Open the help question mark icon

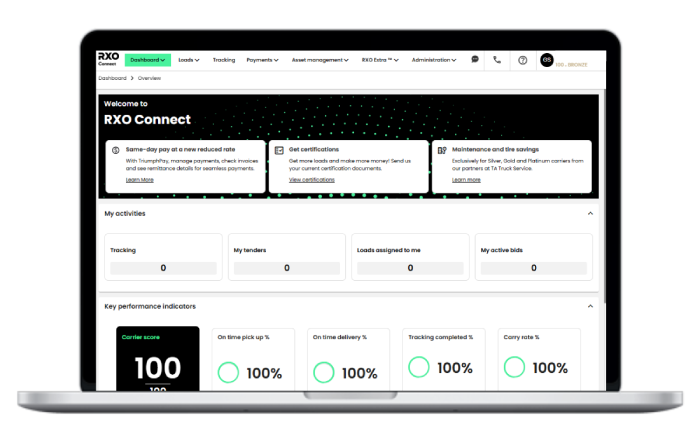coord(522,60)
